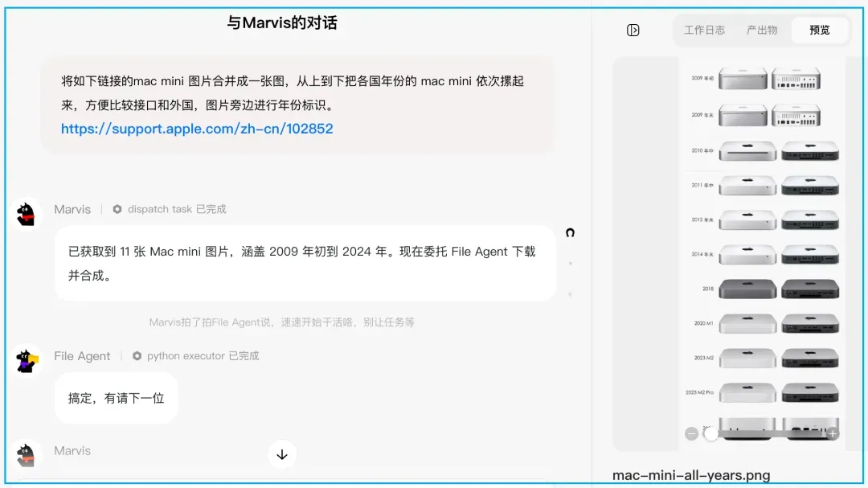Click the python executor status hexagon icon

point(137,356)
